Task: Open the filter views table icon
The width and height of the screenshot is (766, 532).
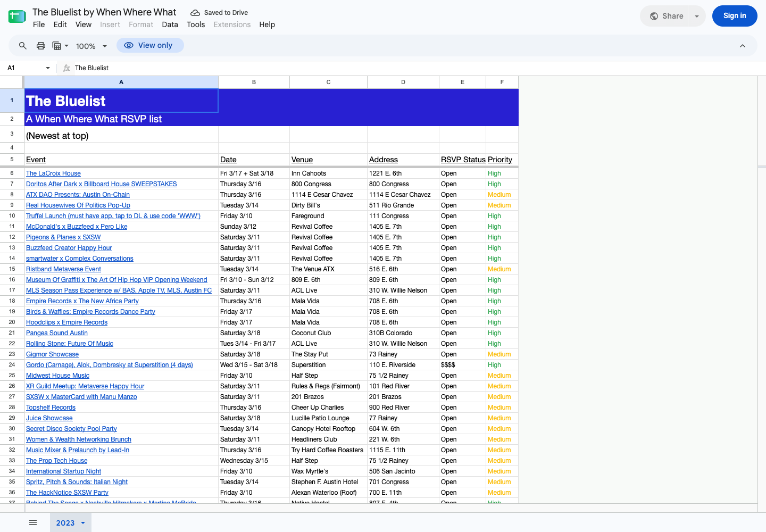Action: [x=60, y=46]
